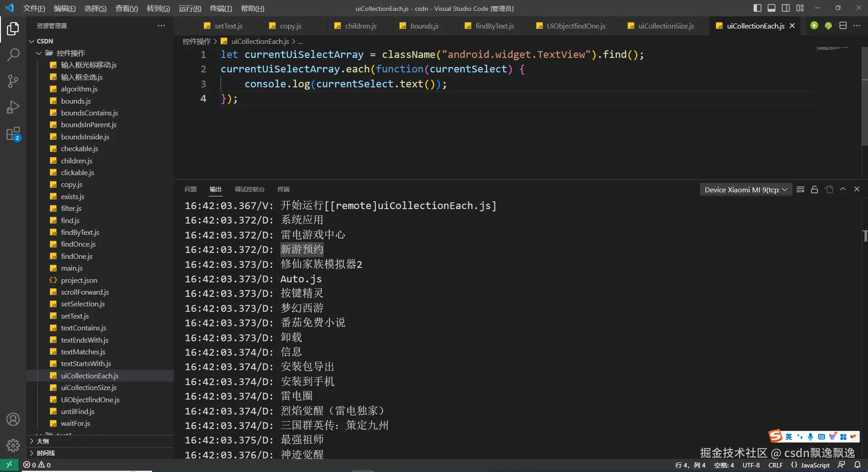Open the Search view in activity bar
Image resolution: width=868 pixels, height=472 pixels.
[x=13, y=55]
